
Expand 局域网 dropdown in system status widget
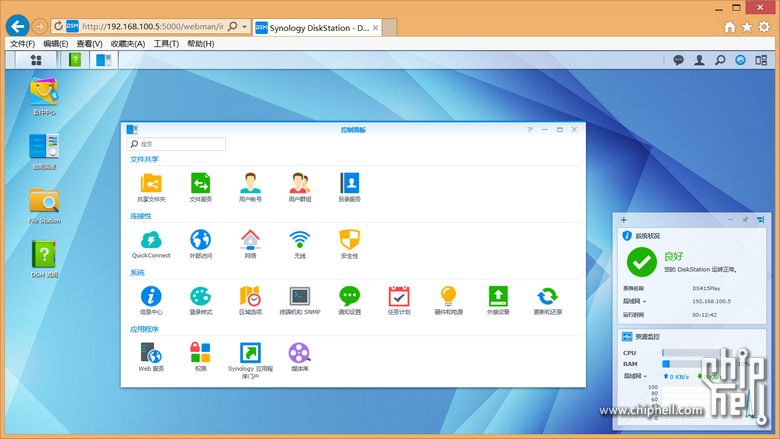coord(634,301)
